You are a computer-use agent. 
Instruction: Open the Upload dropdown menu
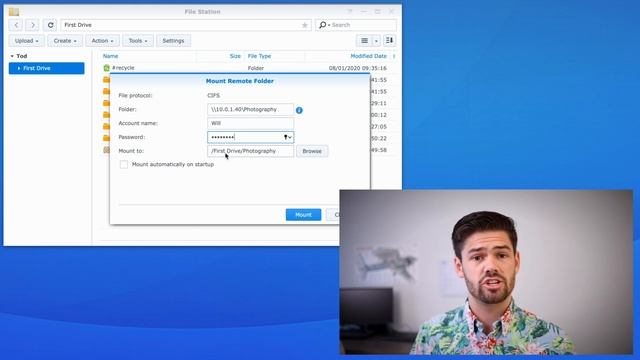27,41
